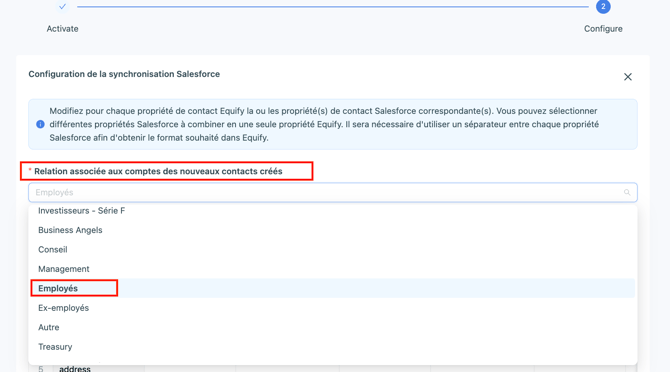Click the completed Activate step checkmark
Image resolution: width=670 pixels, height=372 pixels.
[x=62, y=6]
